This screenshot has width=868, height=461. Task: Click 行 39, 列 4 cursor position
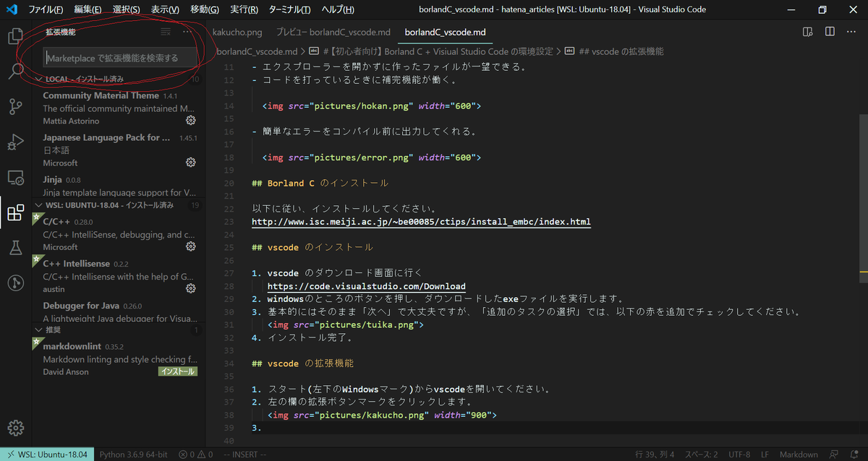655,454
